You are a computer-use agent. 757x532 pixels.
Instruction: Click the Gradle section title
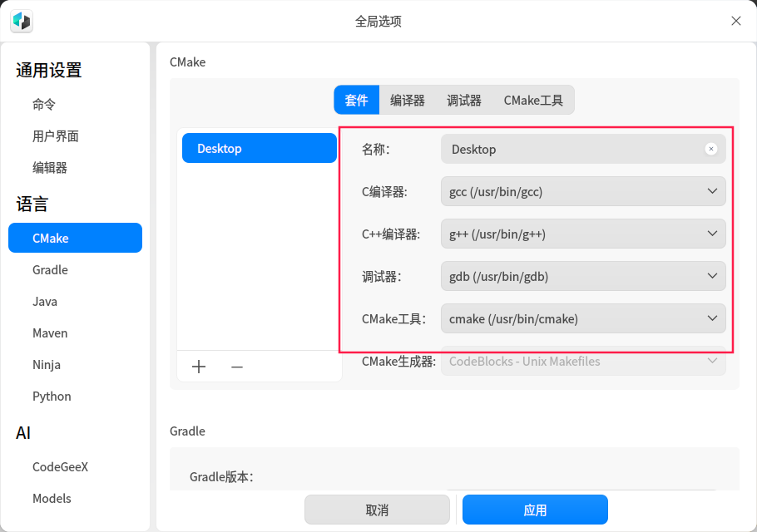click(x=187, y=431)
